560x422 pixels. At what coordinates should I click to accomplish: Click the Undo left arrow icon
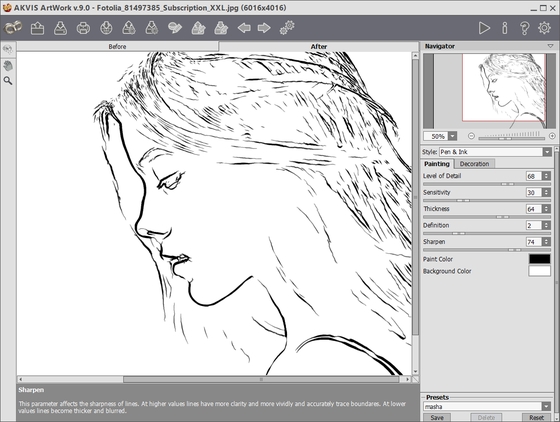(x=244, y=28)
